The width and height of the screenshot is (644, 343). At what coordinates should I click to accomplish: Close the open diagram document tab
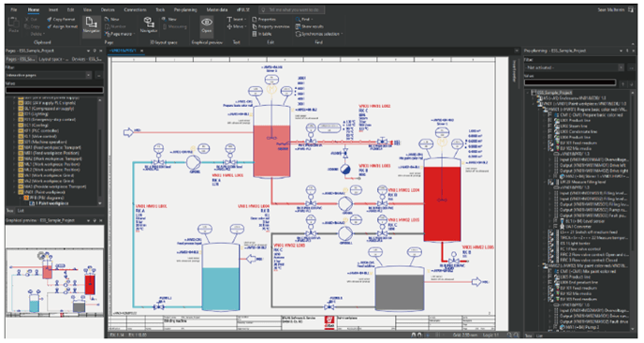141,51
